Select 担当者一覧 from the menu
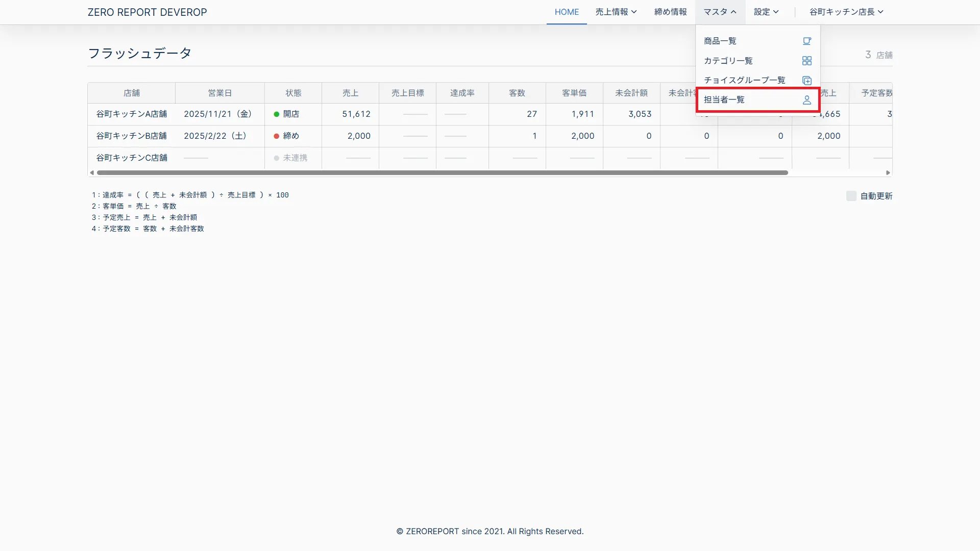 724,100
